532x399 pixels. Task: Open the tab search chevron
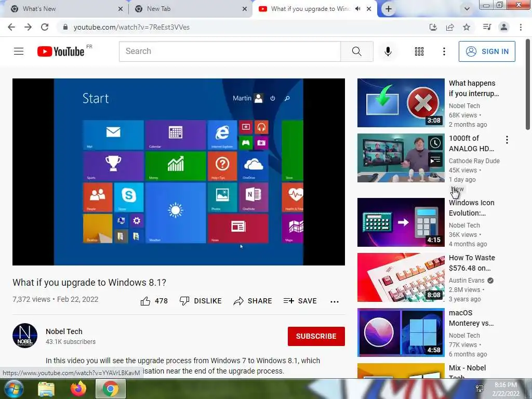point(467,9)
